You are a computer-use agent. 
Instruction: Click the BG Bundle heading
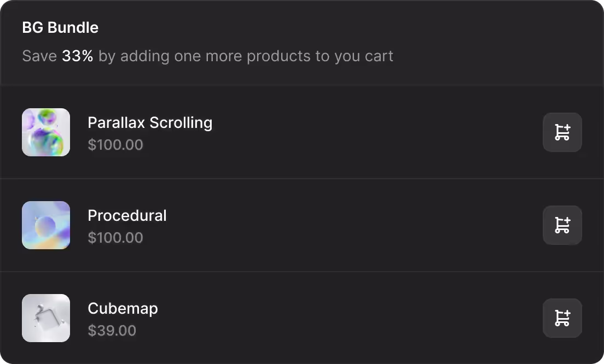pos(60,27)
